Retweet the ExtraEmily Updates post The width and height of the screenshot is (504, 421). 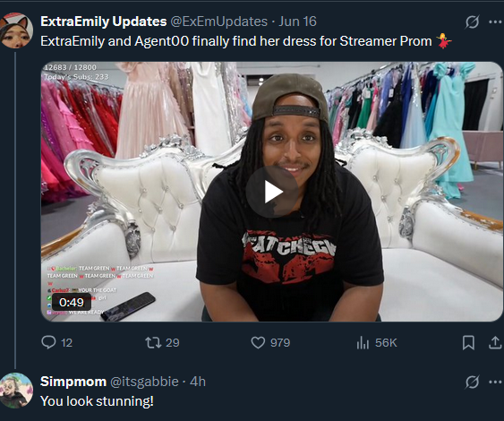162,342
